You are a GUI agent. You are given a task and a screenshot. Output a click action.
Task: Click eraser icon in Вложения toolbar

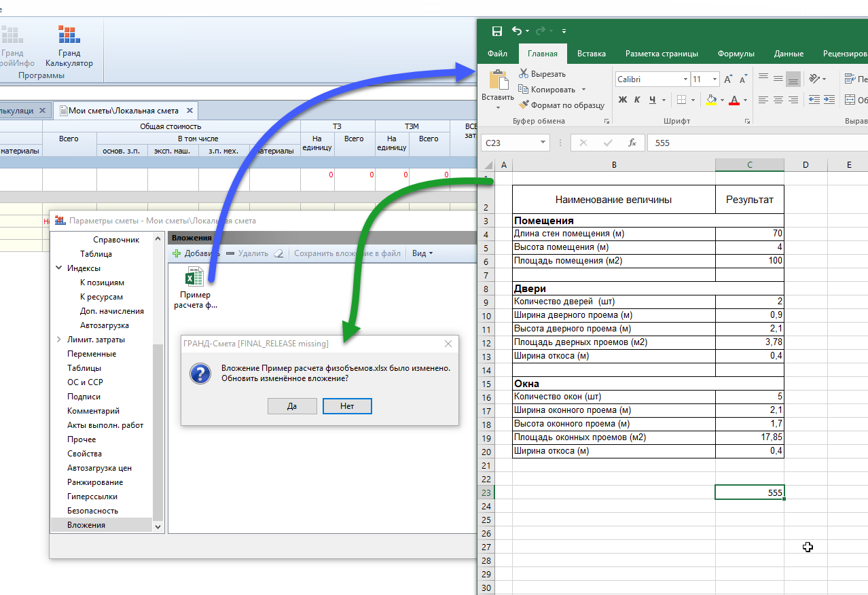pyautogui.click(x=278, y=253)
